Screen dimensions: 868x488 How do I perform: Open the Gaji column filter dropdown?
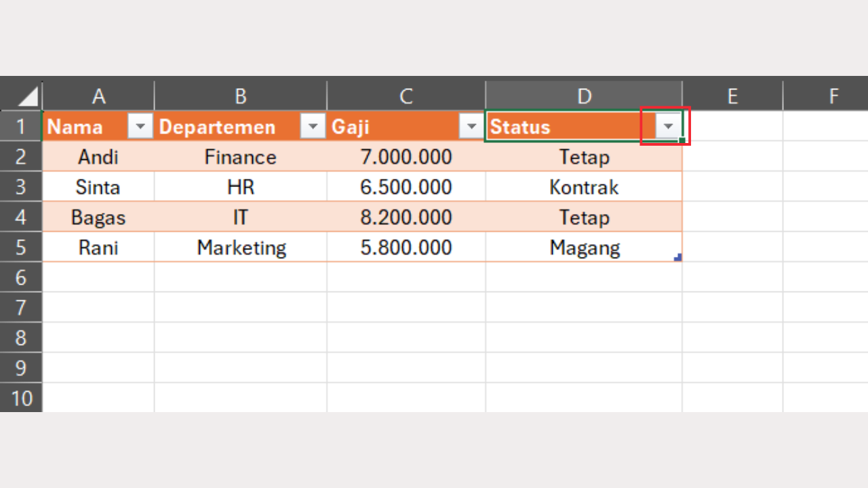click(x=471, y=126)
